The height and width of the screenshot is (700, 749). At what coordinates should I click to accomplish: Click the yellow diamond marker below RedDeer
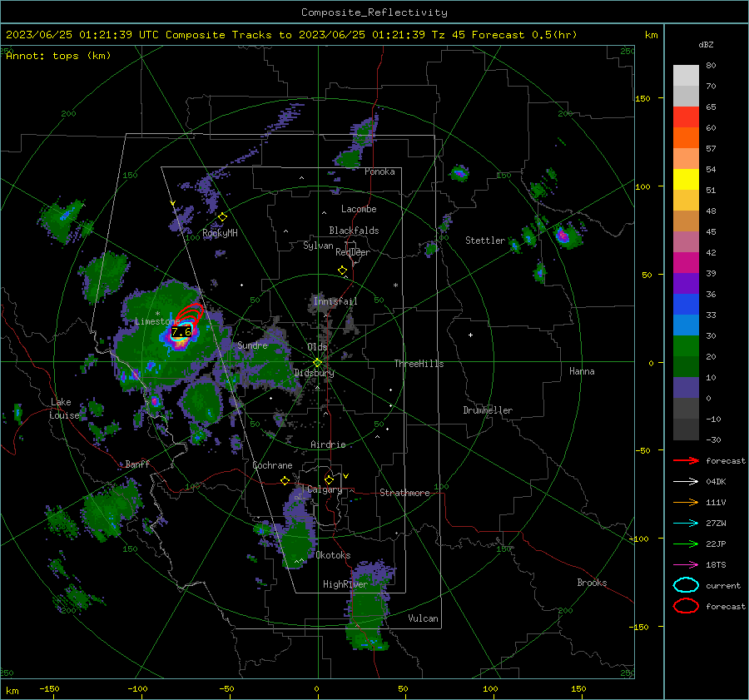tap(342, 271)
